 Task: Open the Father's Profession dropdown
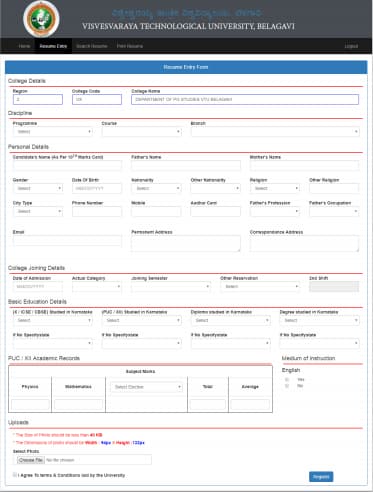point(275,211)
